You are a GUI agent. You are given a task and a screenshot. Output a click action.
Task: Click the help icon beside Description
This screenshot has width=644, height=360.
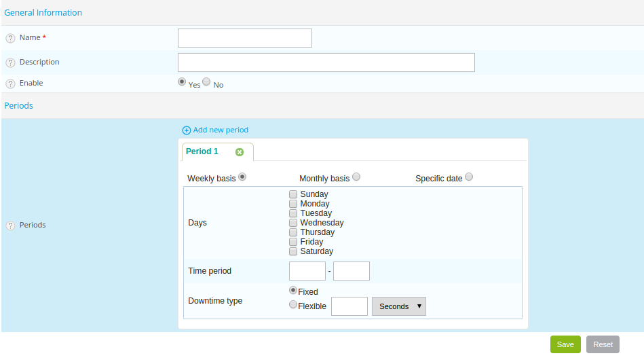[10, 62]
